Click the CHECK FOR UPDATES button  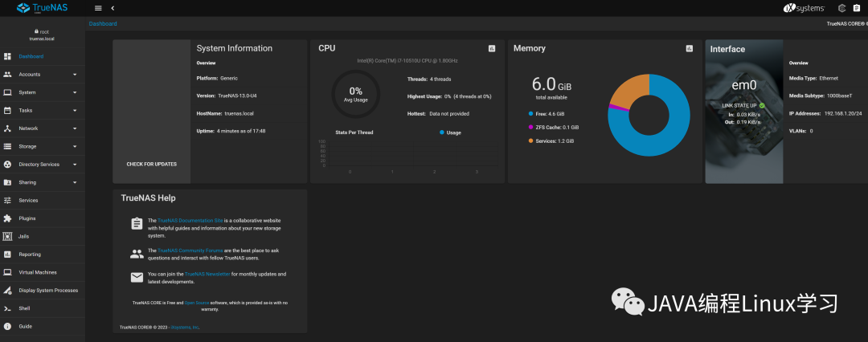coord(152,165)
